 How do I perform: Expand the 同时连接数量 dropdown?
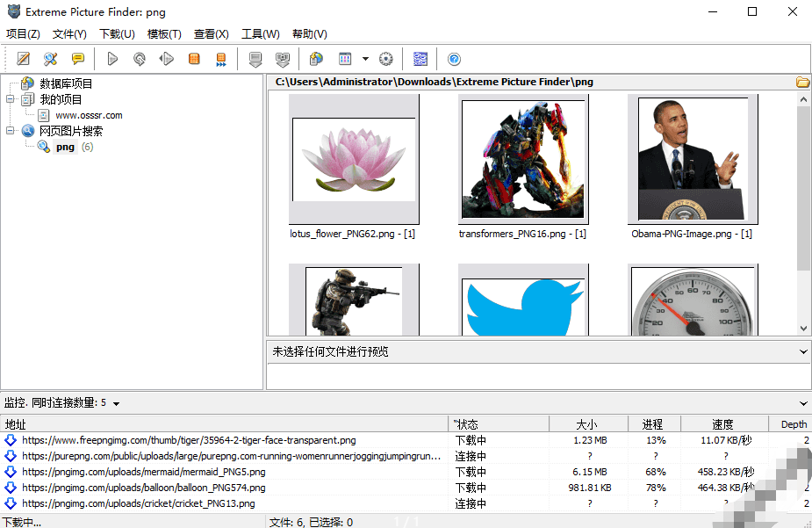coord(117,403)
